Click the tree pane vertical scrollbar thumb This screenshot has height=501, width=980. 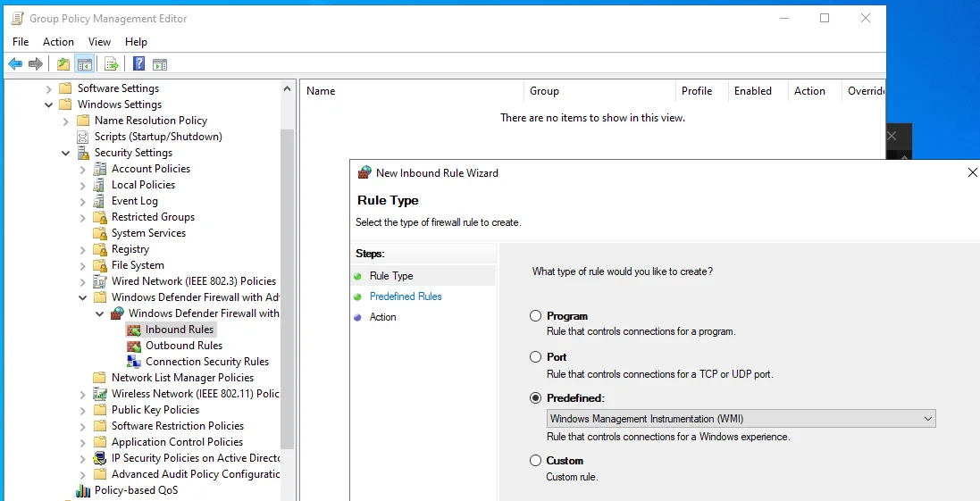pos(287,288)
